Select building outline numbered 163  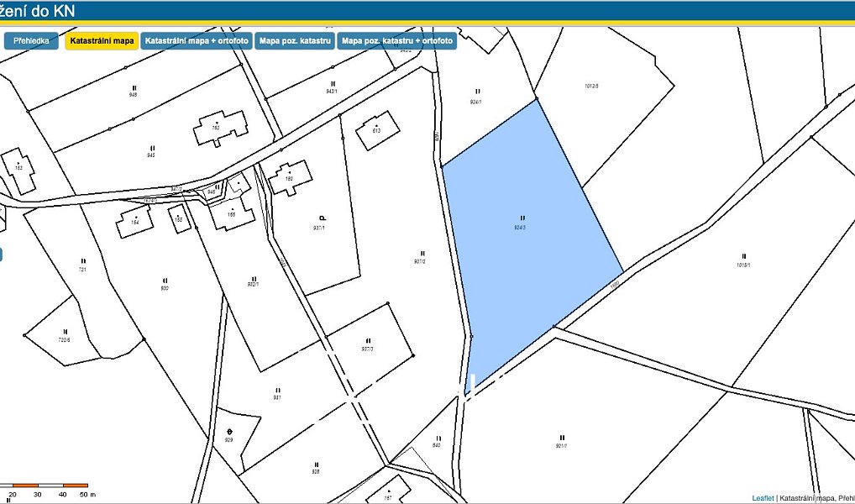[18, 171]
